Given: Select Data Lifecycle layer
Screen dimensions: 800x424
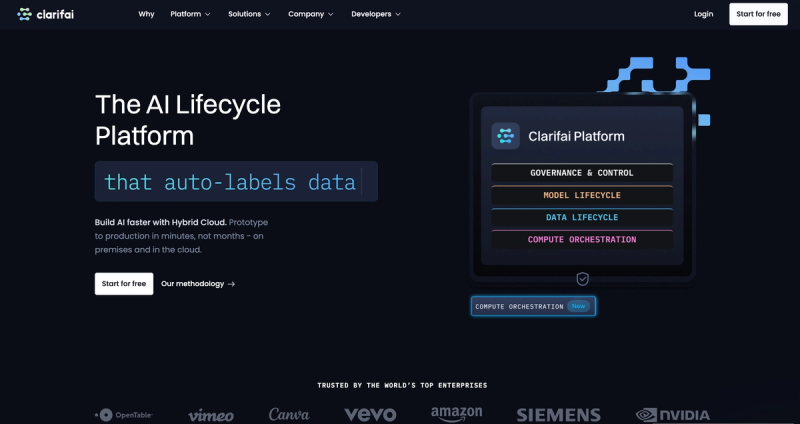Looking at the screenshot, I should (x=582, y=217).
